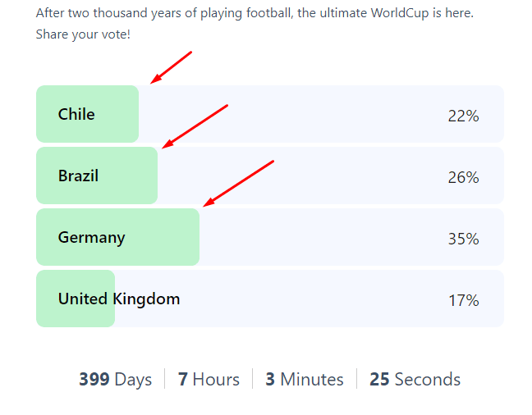The width and height of the screenshot is (532, 415).
Task: Click the "Share your vote!" text
Action: point(83,34)
